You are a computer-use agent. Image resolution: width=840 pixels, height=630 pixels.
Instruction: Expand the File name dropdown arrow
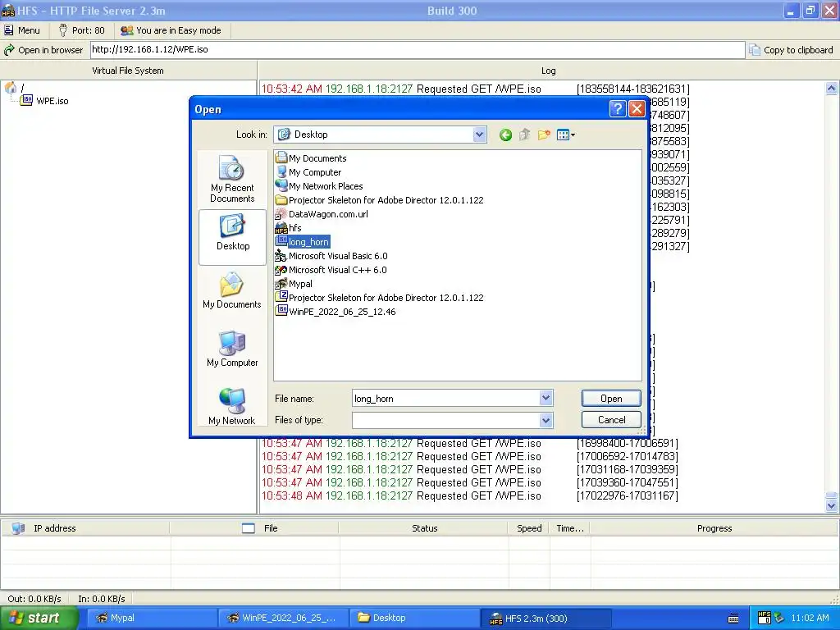click(x=546, y=398)
